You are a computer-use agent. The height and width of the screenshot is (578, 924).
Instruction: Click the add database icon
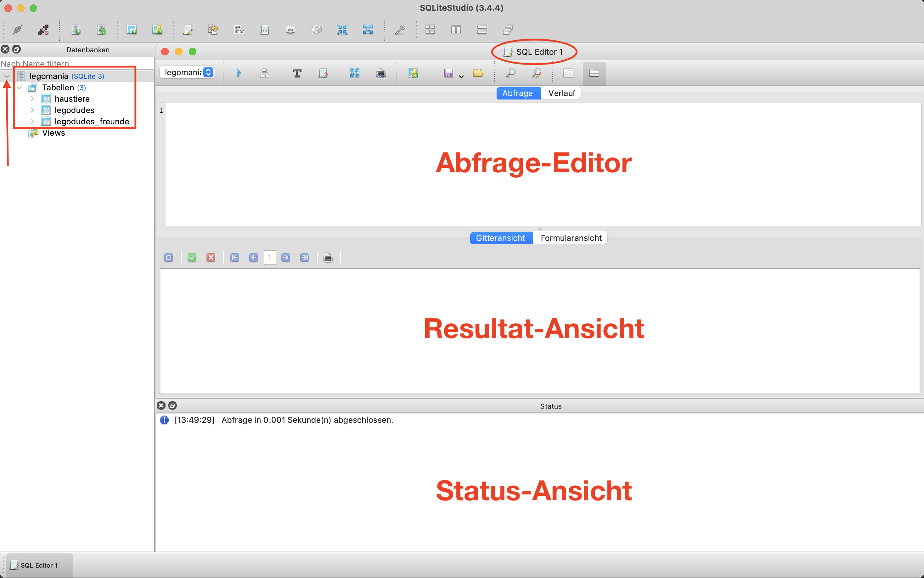point(76,30)
